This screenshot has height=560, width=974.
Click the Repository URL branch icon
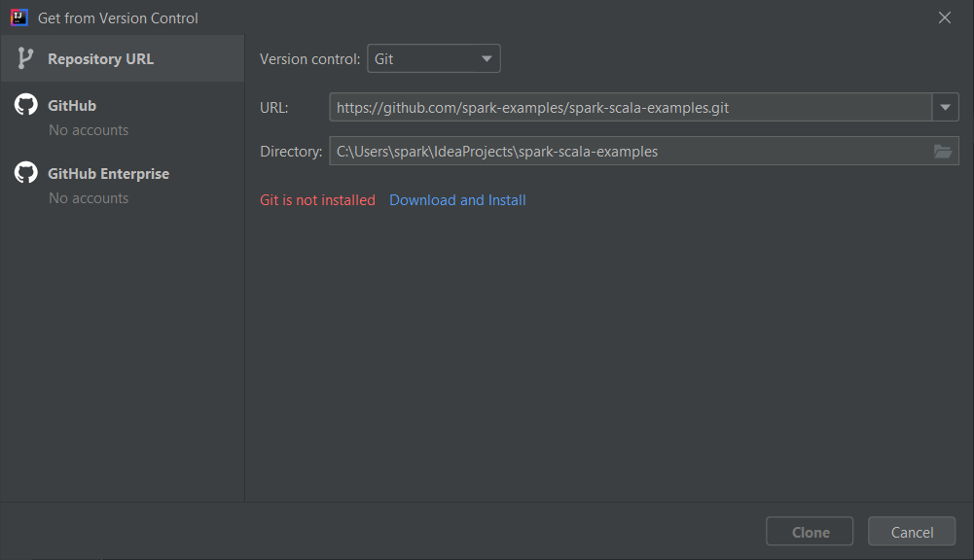click(x=25, y=58)
